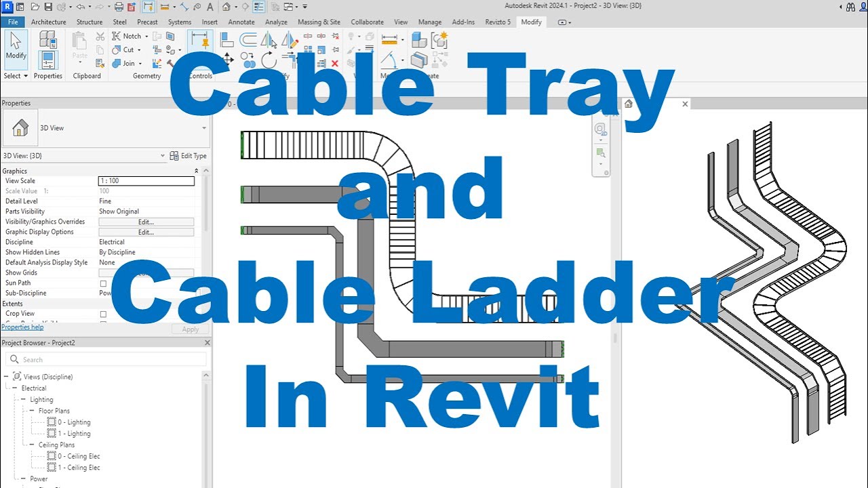Open the Type Properties icon above Properties
Image resolution: width=868 pixels, height=488 pixels.
[x=47, y=39]
